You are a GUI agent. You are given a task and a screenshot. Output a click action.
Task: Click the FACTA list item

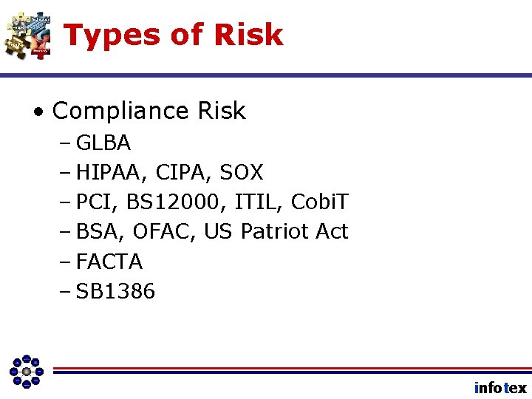(x=109, y=262)
